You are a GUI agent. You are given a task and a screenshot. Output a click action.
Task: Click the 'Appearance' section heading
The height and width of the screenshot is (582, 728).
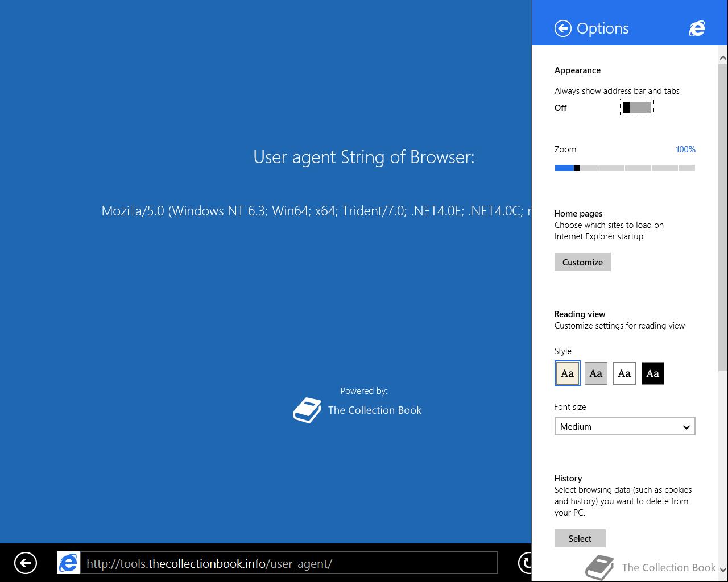[577, 70]
